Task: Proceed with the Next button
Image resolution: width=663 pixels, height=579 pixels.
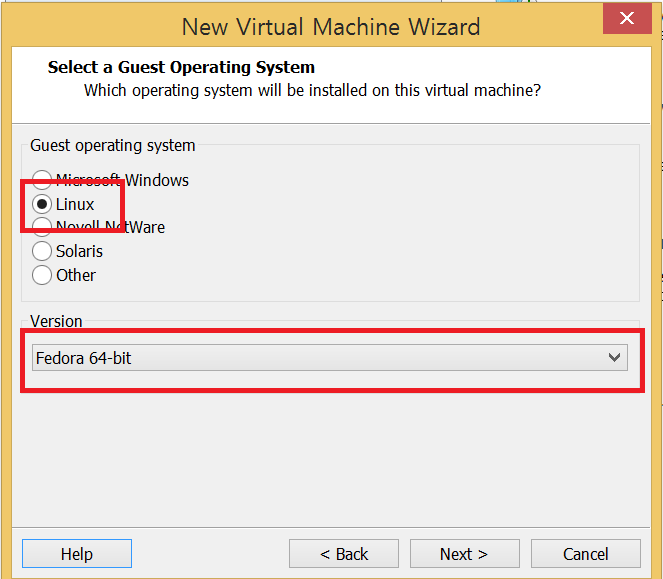Action: point(464,554)
